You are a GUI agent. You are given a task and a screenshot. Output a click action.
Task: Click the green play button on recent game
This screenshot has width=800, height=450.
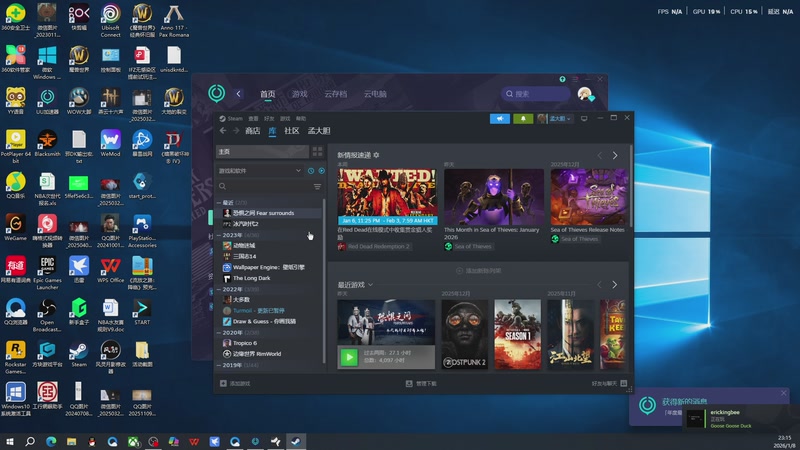(349, 357)
